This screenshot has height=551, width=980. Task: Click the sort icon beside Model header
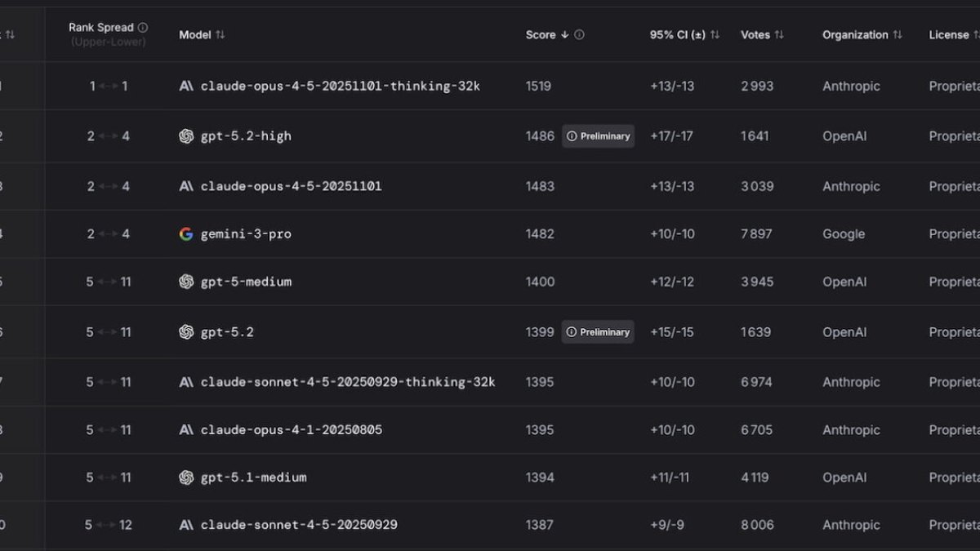(220, 35)
